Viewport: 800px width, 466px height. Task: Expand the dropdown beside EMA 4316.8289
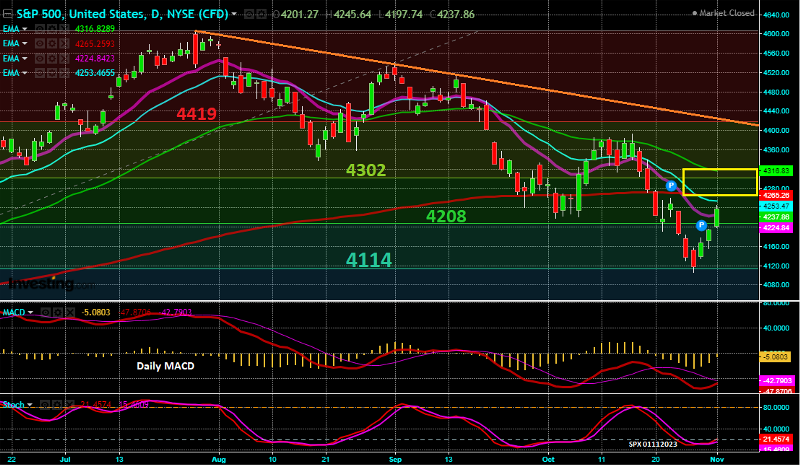click(24, 29)
